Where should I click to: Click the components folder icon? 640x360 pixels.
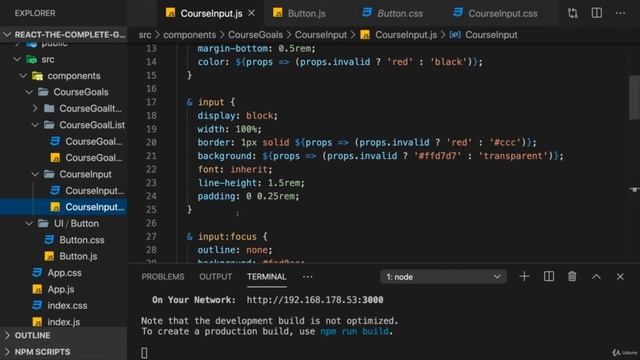tap(38, 76)
